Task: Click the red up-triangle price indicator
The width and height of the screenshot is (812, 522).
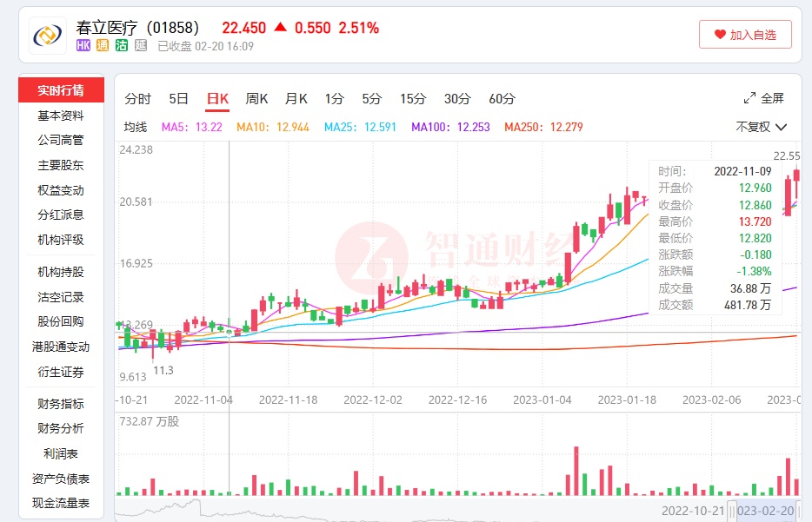Action: (x=280, y=27)
